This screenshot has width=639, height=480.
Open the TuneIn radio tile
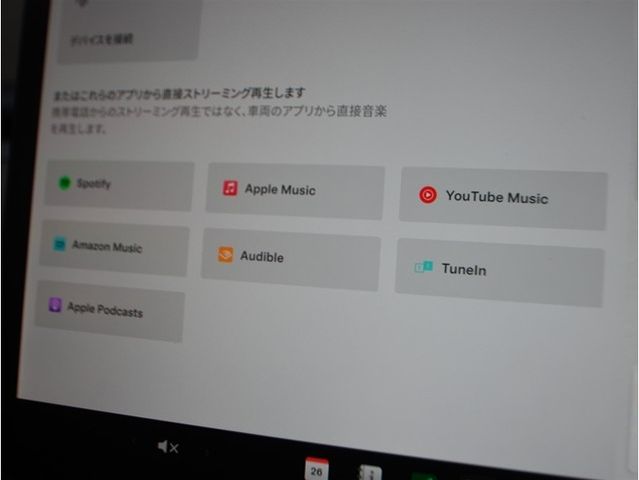tap(500, 272)
